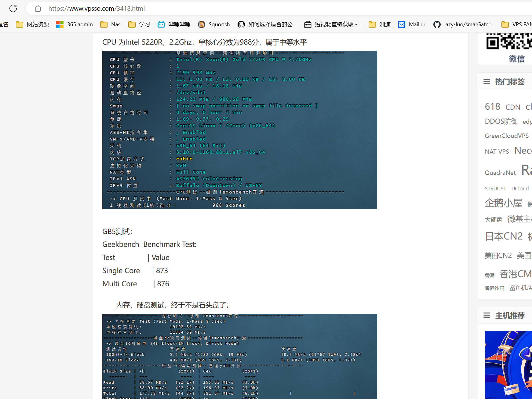The width and height of the screenshot is (532, 399).
Task: Open the Squoosh bookmark
Action: pyautogui.click(x=214, y=24)
